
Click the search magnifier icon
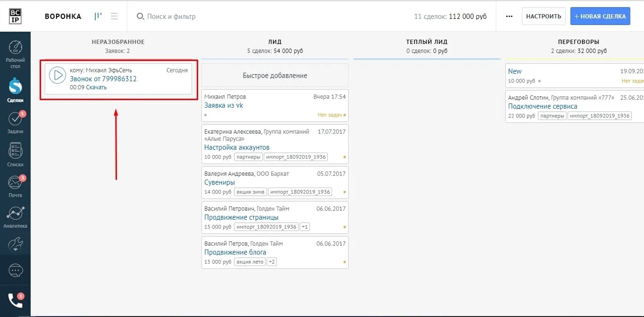pos(140,16)
